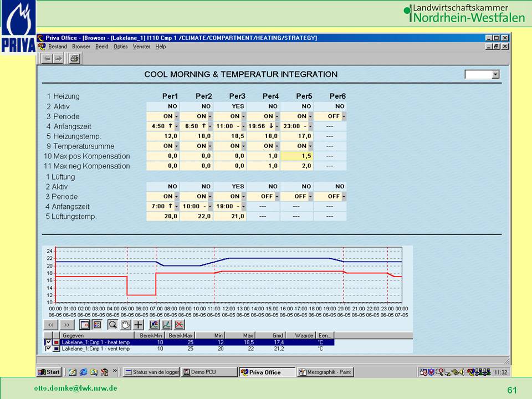Select the hand pan tool
This screenshot has height=399, width=532.
point(125,325)
